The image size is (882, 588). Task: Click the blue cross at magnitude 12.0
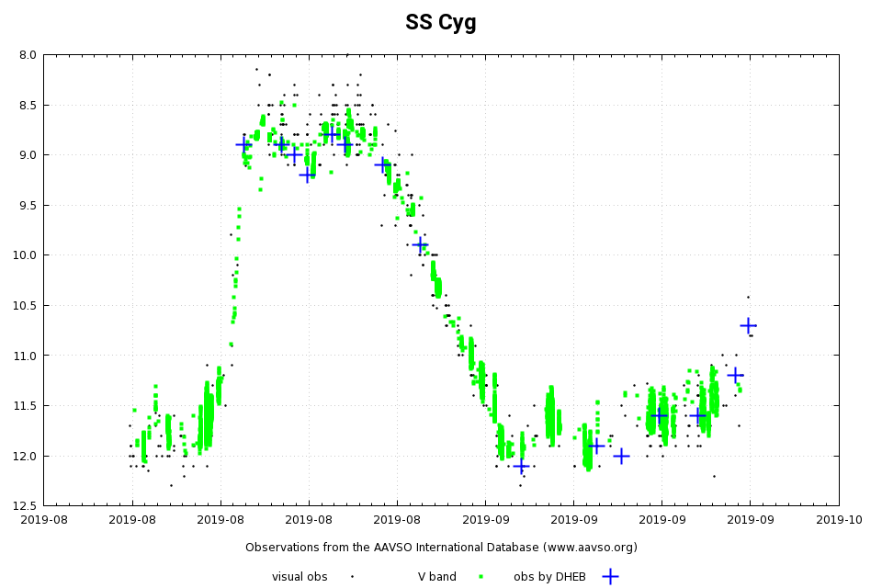coord(621,456)
